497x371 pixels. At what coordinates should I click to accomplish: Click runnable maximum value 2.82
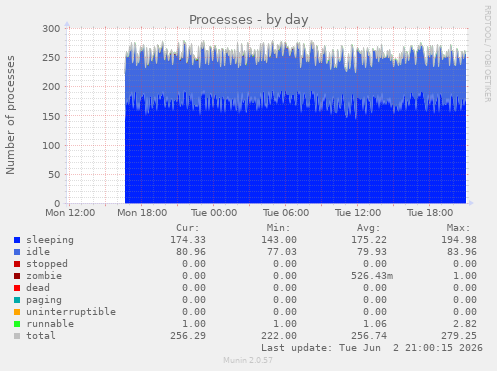465,324
